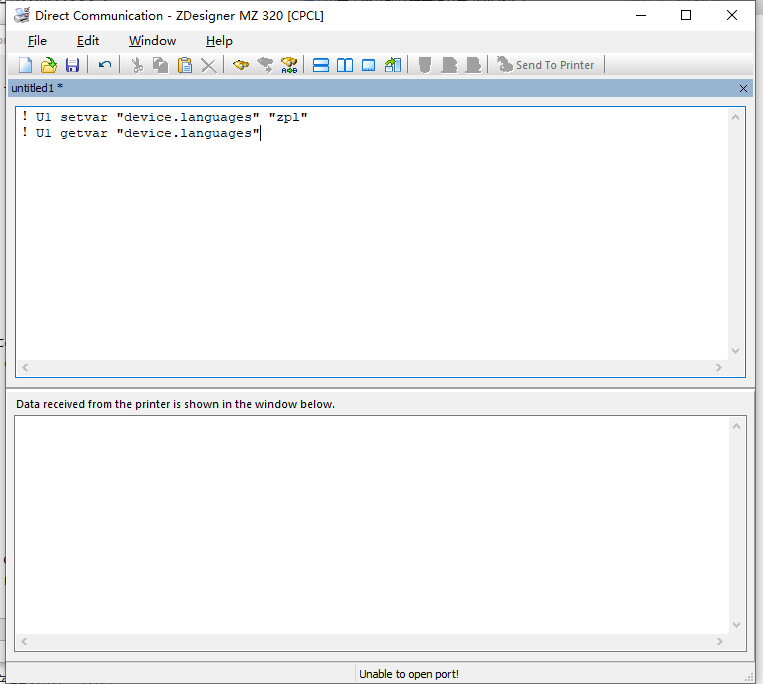Screen dimensions: 763x684
Task: Click the editor horizontal scrollbar right arrow
Action: [719, 368]
